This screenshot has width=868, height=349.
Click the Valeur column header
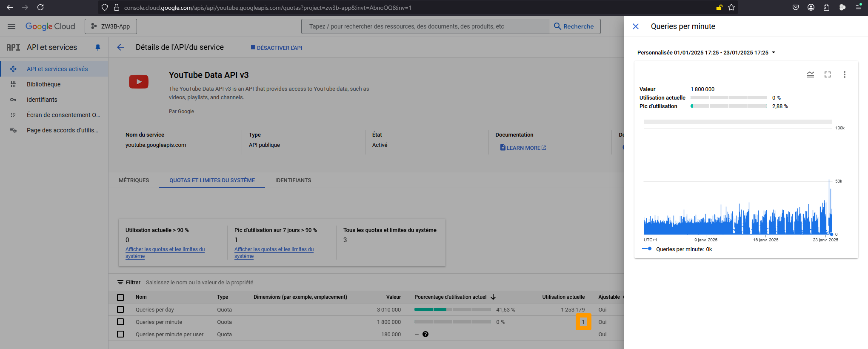coord(394,297)
